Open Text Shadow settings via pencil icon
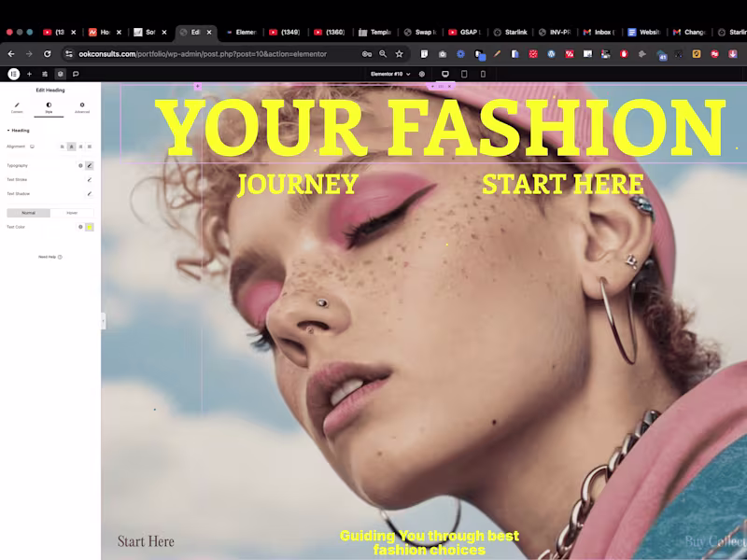Viewport: 747px width, 560px height. [90, 193]
